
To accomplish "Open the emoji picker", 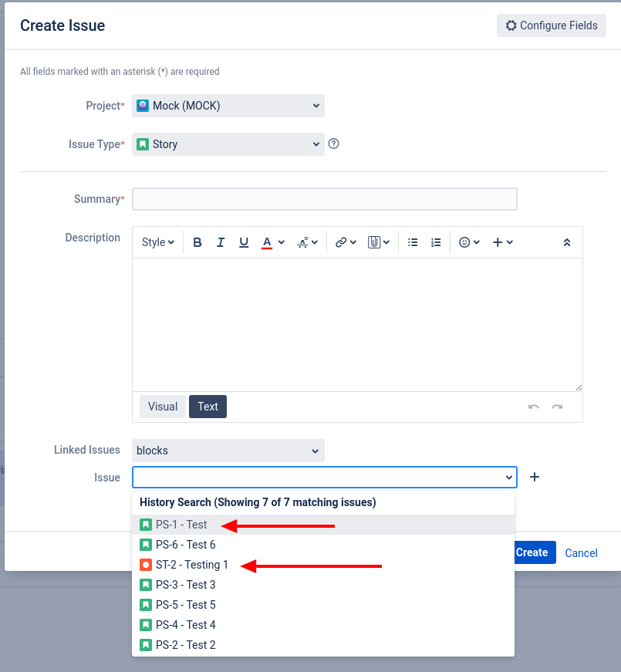I will tap(464, 242).
